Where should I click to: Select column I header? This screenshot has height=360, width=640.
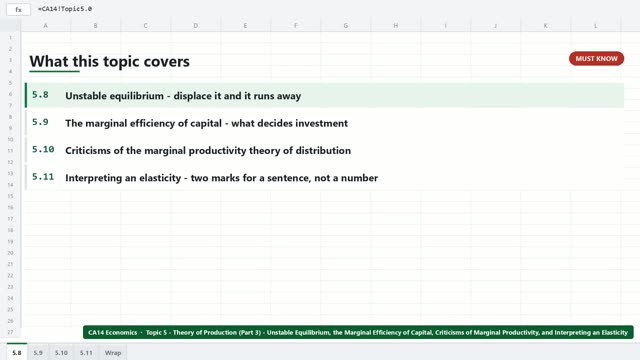click(x=445, y=25)
